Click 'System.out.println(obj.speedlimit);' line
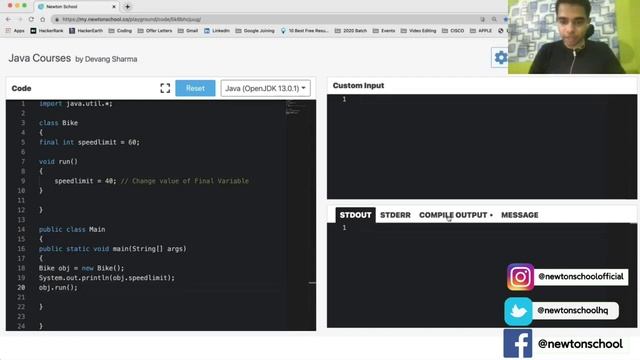 pos(107,278)
